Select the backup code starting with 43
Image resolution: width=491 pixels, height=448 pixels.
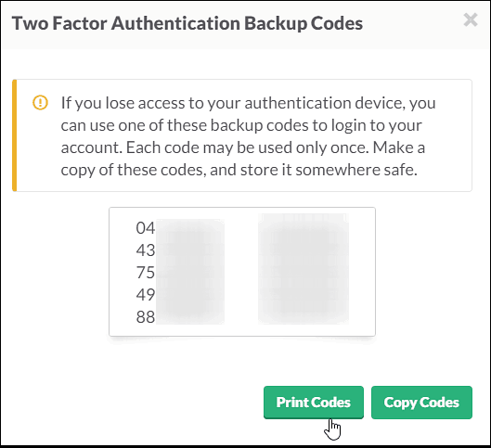(180, 250)
